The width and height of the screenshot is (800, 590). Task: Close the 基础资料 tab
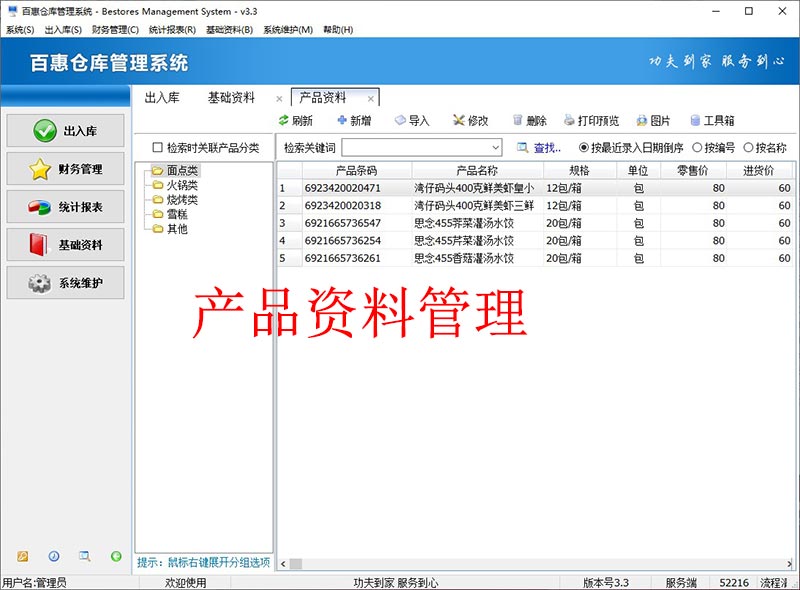coord(279,99)
